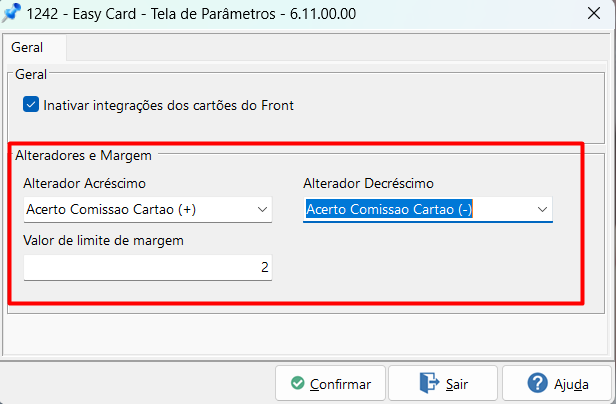Close the Easy Card parameters window
Image resolution: width=616 pixels, height=404 pixels.
pos(592,15)
